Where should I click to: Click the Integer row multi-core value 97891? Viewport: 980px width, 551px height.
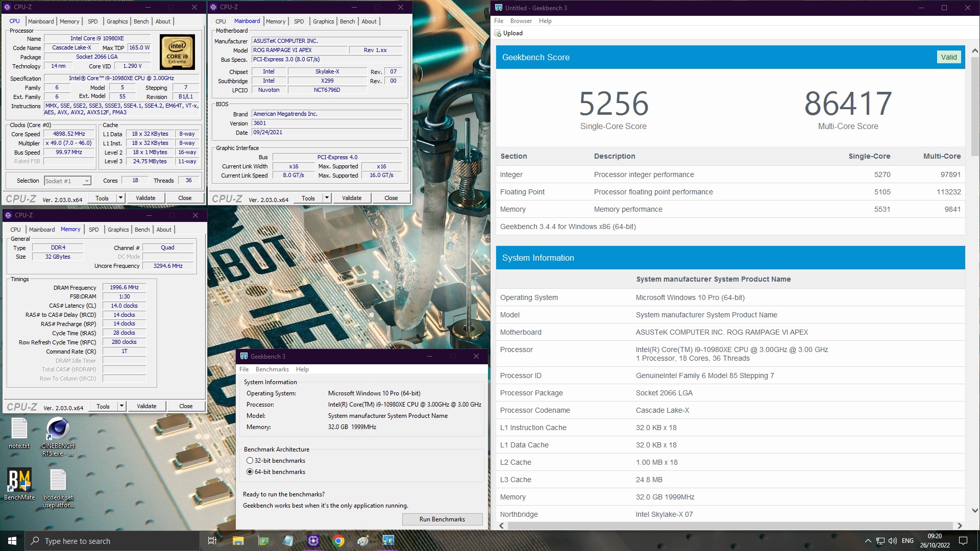click(x=950, y=174)
